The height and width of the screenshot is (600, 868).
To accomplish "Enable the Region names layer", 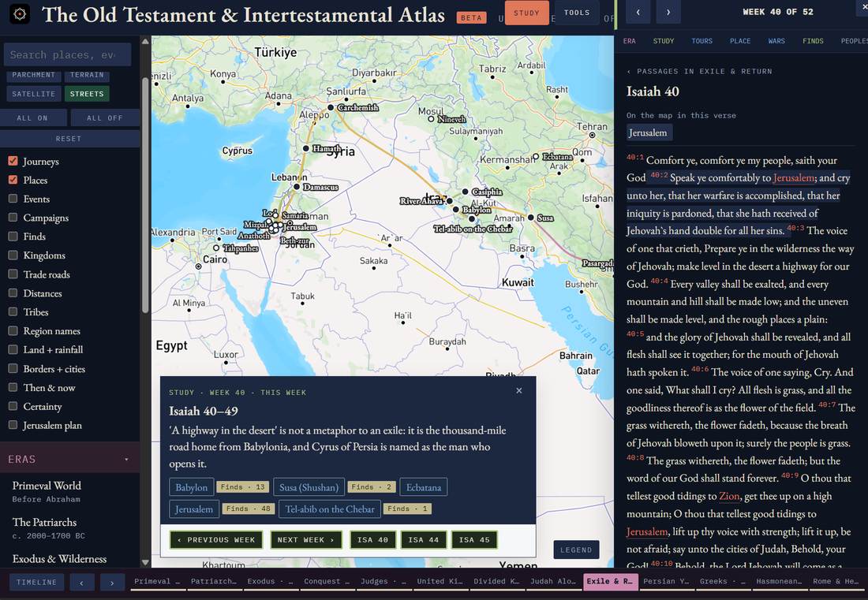I will tap(13, 330).
